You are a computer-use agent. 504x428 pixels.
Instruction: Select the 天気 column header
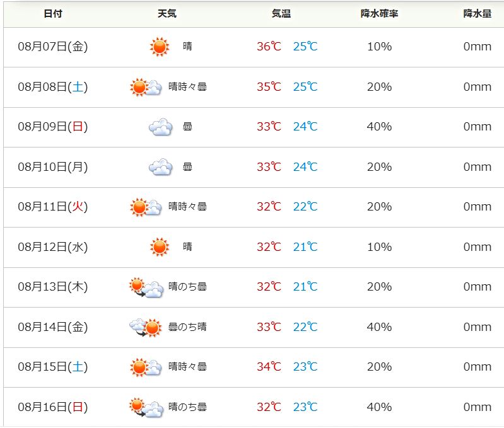(167, 13)
